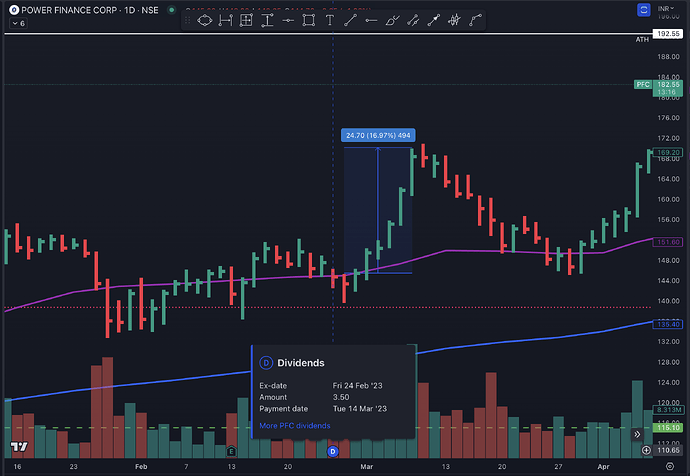The height and width of the screenshot is (476, 690).
Task: Select the horizontal ray tool
Action: [371, 20]
